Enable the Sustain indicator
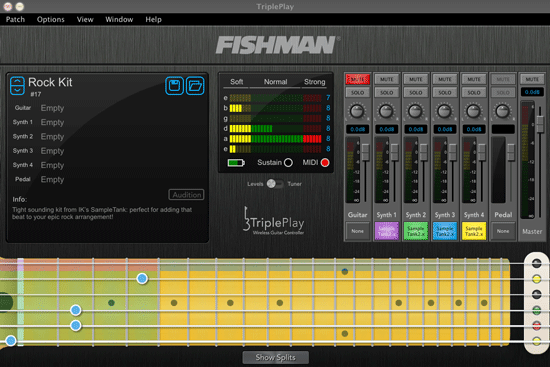Image resolution: width=550 pixels, height=367 pixels. coord(288,162)
